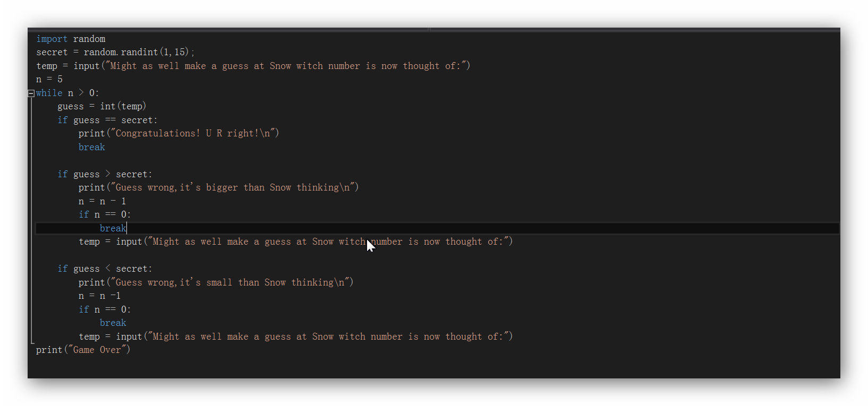This screenshot has width=868, height=406.
Task: Click the 'if guess > secret:' condition
Action: [x=105, y=174]
